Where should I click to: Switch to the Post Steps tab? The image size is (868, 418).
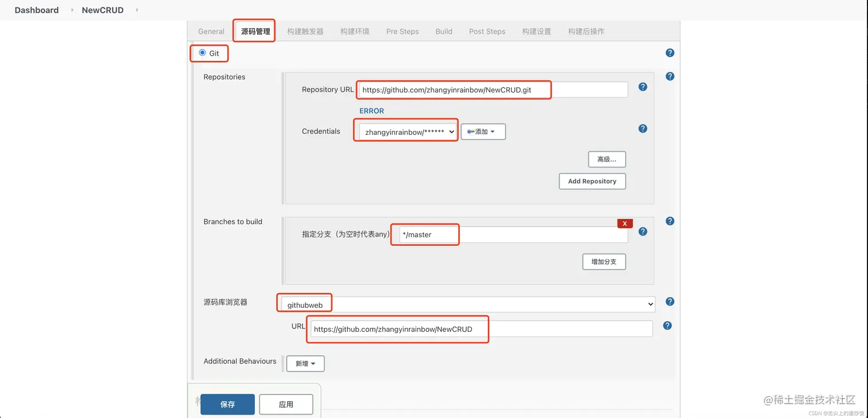pos(487,31)
